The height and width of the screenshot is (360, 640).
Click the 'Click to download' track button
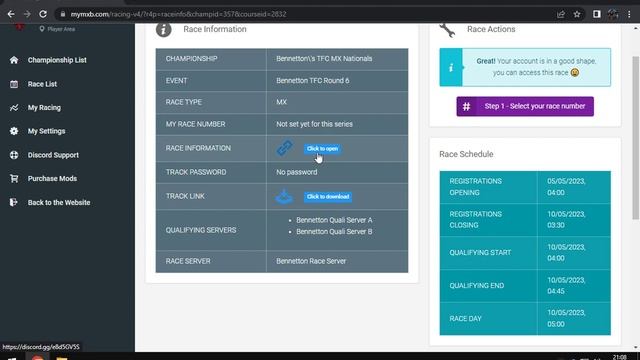pyautogui.click(x=328, y=197)
